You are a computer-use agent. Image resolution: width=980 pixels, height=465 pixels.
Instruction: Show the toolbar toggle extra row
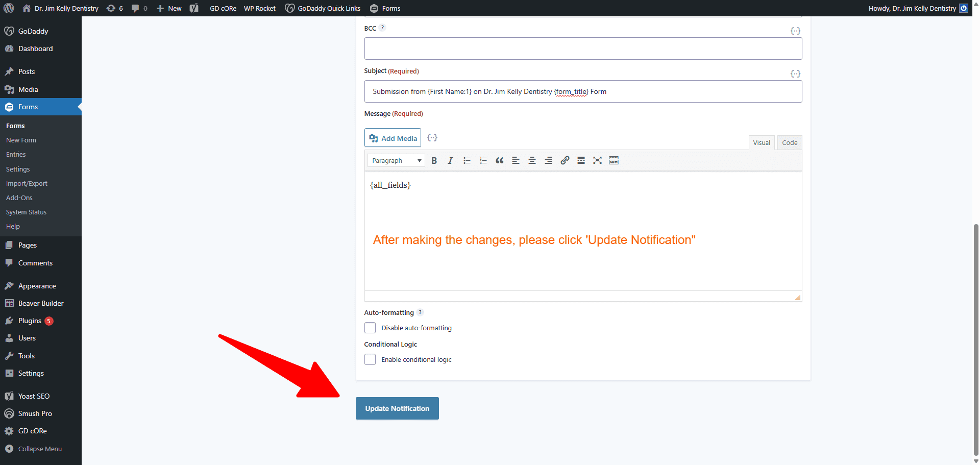(614, 160)
